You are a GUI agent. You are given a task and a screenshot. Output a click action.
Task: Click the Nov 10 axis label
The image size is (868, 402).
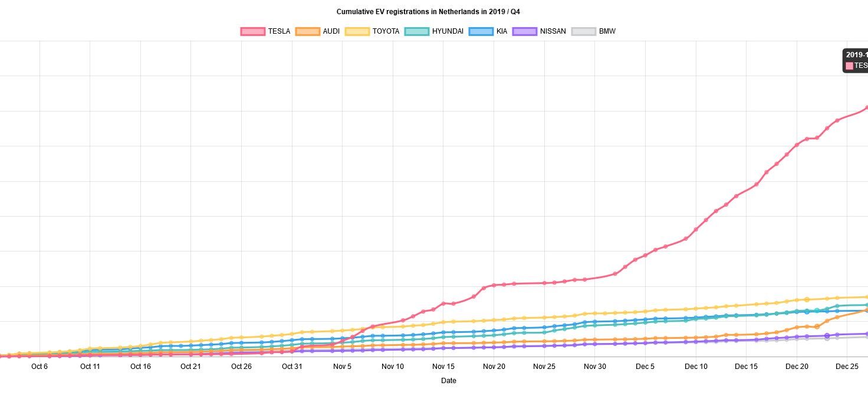click(393, 367)
